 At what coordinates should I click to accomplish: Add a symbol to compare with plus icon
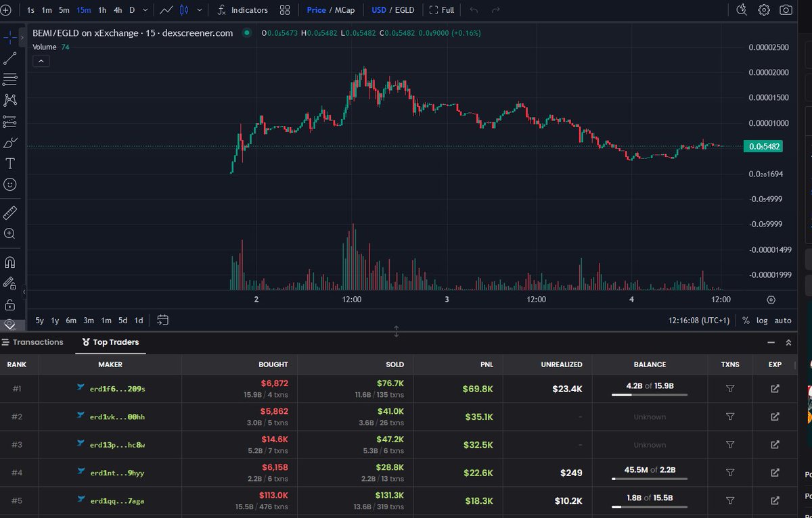tap(7, 10)
